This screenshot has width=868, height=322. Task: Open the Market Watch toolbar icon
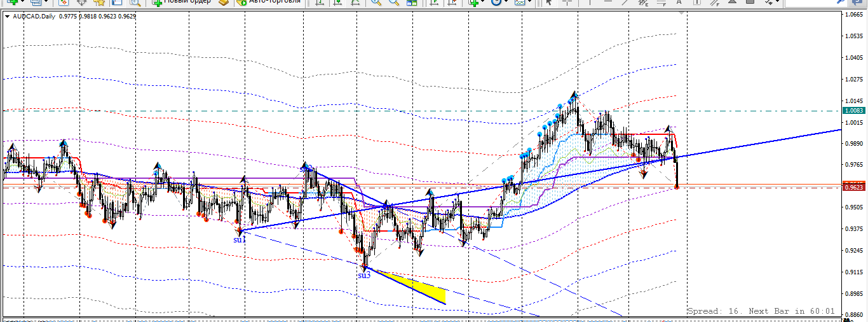pyautogui.click(x=64, y=3)
